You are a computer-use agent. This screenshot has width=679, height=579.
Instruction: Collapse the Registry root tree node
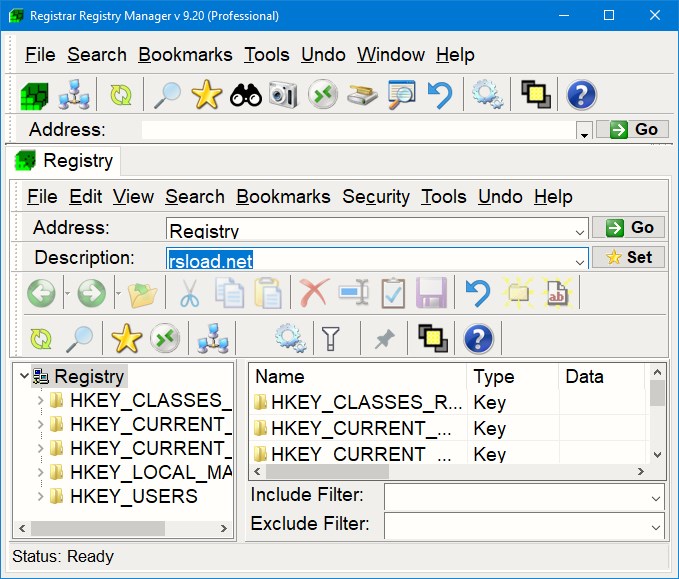[25, 375]
